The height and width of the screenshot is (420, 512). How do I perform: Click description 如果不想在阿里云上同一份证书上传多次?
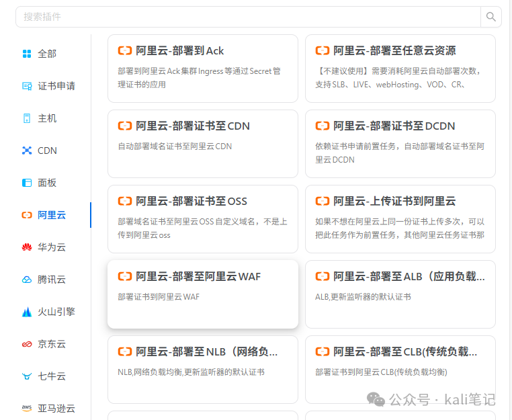tap(400, 228)
